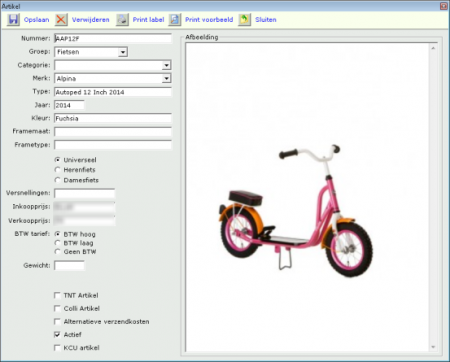Click the Sluiten arrow icon
Screen dimensions: 450x362
click(x=244, y=20)
